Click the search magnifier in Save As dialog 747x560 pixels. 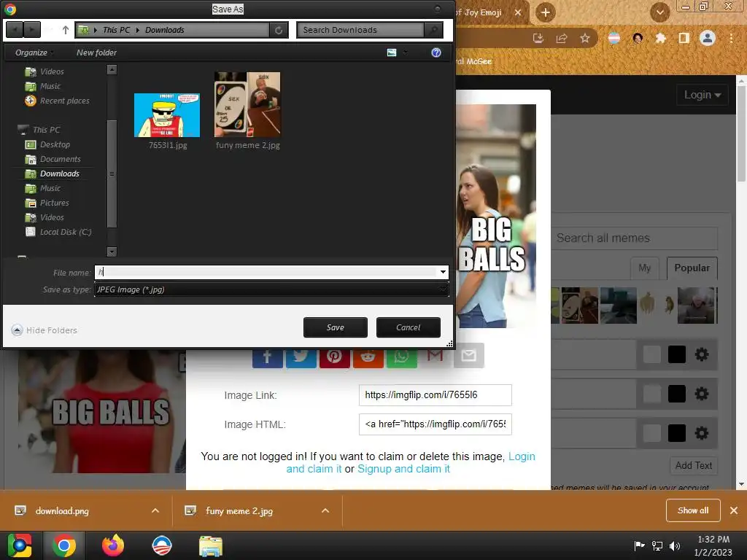[433, 30]
